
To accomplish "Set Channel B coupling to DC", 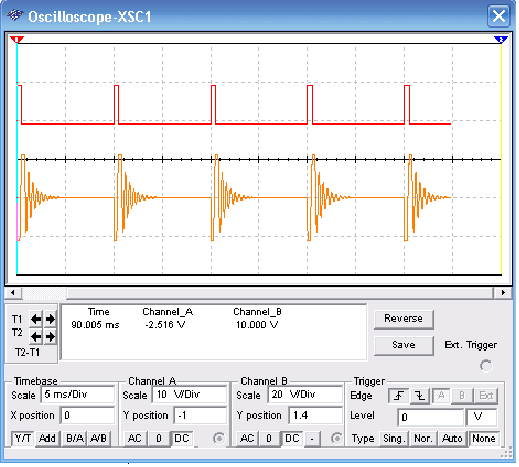I will pos(292,438).
